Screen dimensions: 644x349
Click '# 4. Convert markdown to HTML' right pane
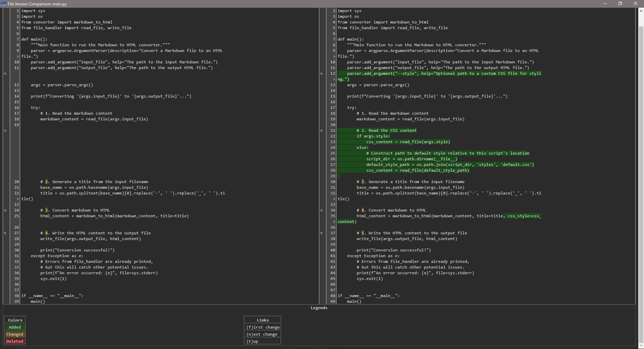tap(391, 211)
